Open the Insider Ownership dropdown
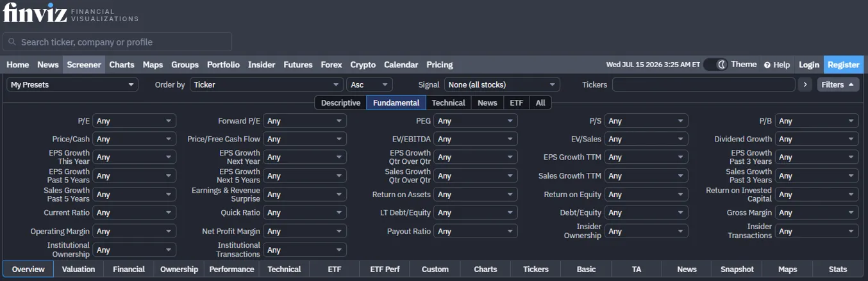The image size is (868, 281). [x=646, y=231]
